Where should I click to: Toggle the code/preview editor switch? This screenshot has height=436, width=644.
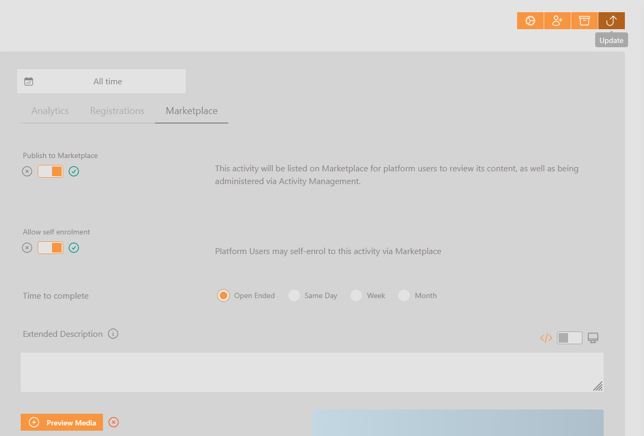(569, 338)
